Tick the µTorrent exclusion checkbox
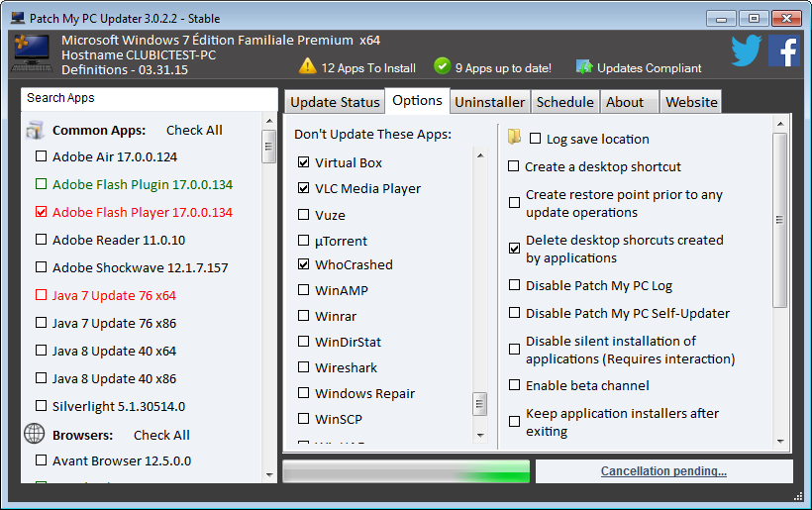The image size is (812, 510). pyautogui.click(x=303, y=241)
